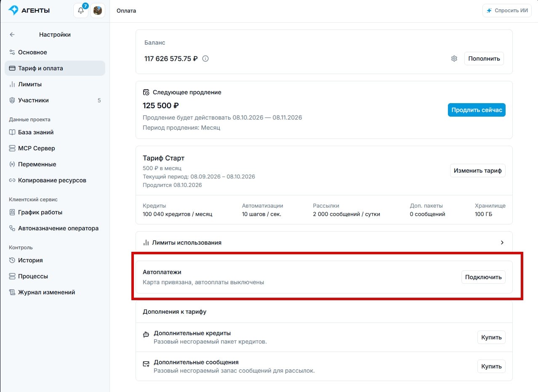
Task: Open Спросить ИИ assistant button
Action: [507, 11]
